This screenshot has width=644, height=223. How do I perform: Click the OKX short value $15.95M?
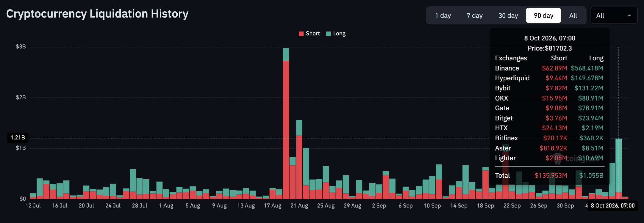coord(555,98)
